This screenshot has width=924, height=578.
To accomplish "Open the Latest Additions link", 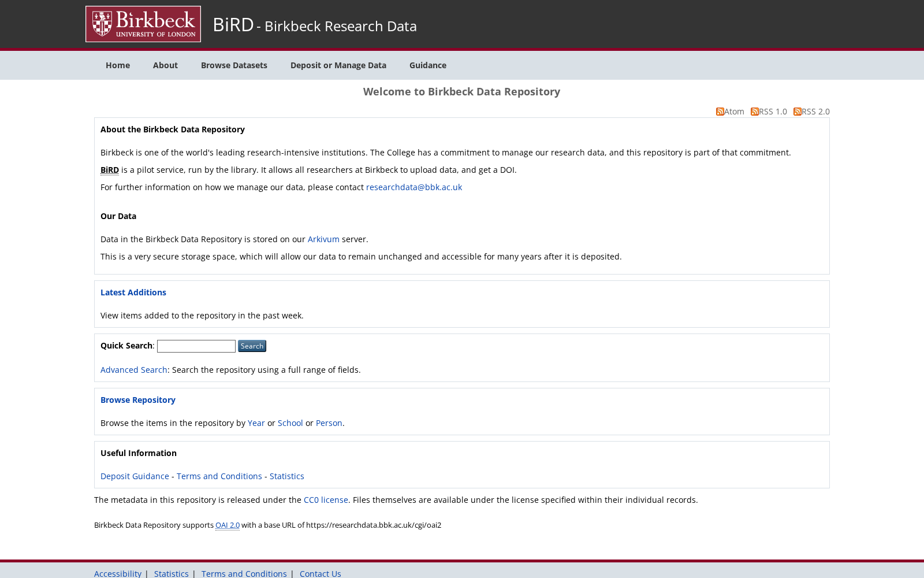I will pos(133,292).
